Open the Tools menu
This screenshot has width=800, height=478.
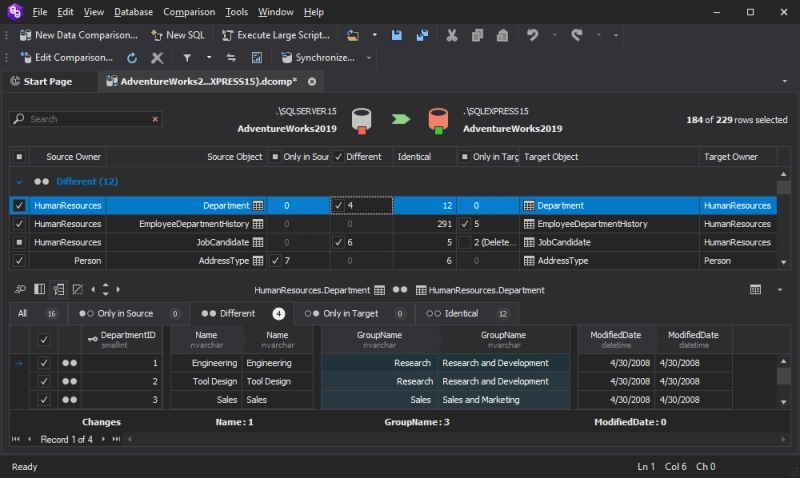(236, 12)
